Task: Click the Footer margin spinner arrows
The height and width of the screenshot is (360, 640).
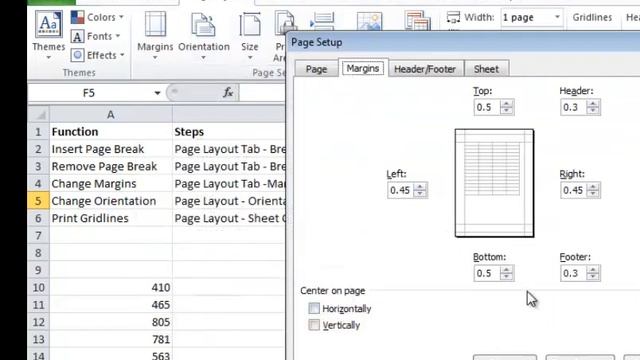Action: (593, 273)
